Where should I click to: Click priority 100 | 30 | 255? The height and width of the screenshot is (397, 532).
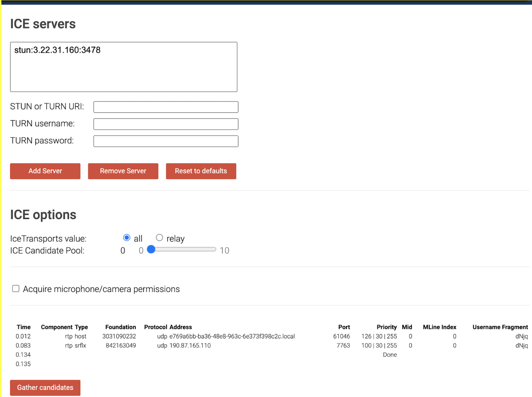(379, 346)
